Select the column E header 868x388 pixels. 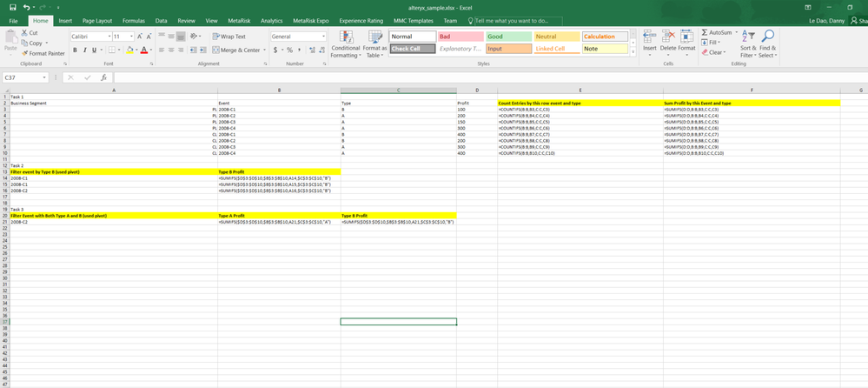[580, 90]
